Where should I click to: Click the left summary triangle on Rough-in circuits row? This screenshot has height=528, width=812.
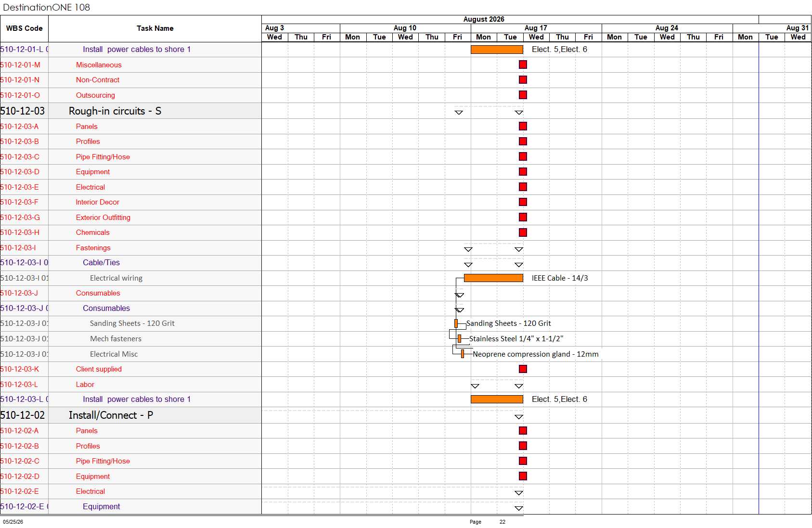tap(459, 113)
